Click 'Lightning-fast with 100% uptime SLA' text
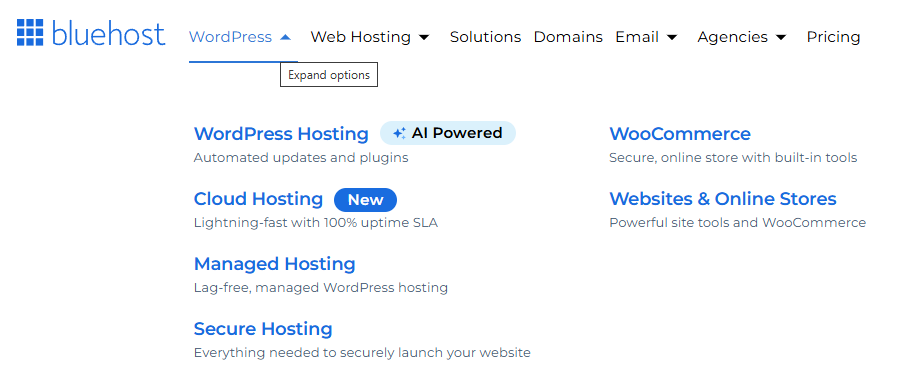Screen dimensions: 918x382 tap(316, 223)
